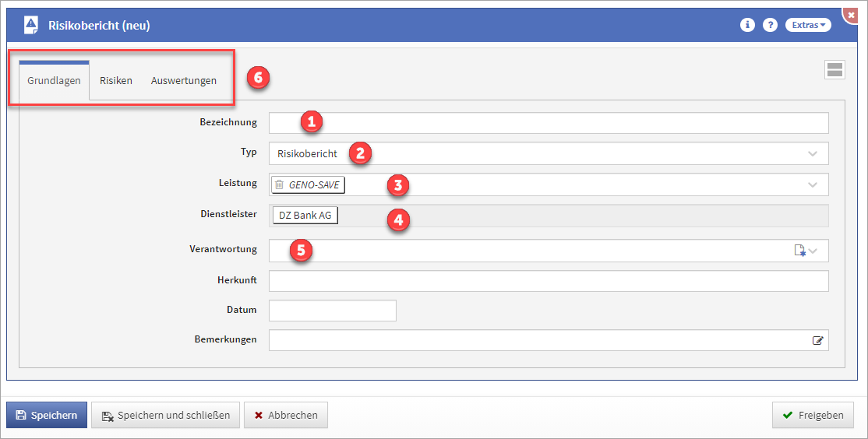The image size is (868, 439).
Task: Expand the Typ dropdown arrow
Action: point(813,153)
